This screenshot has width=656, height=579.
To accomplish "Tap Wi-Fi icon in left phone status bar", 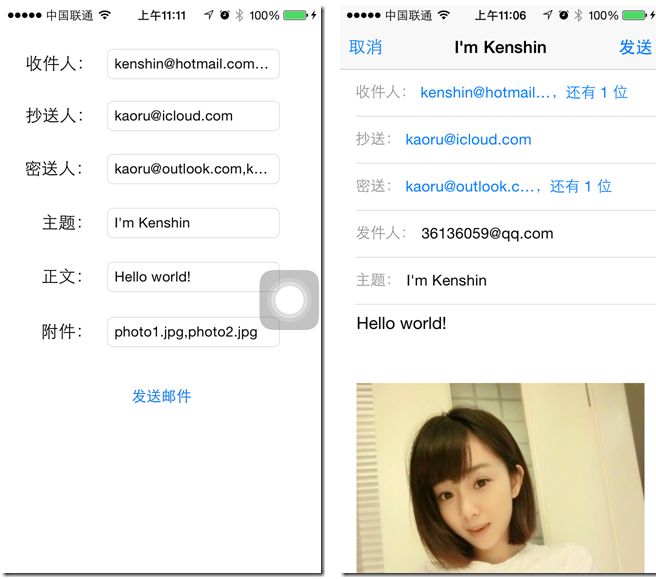I will [x=105, y=15].
